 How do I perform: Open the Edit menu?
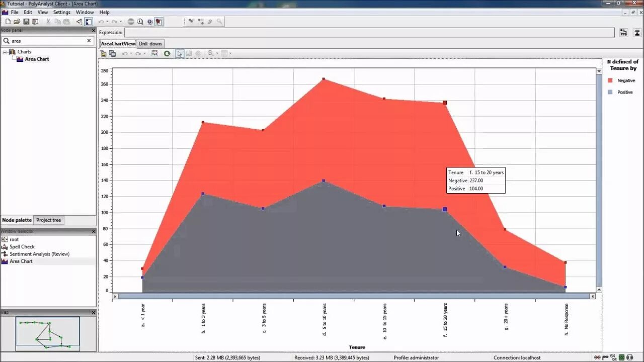[x=28, y=12]
